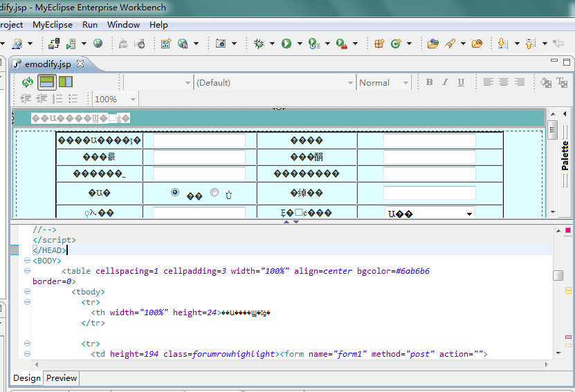Click the first text input field in form
Screen dimensions: 575x392
point(199,140)
